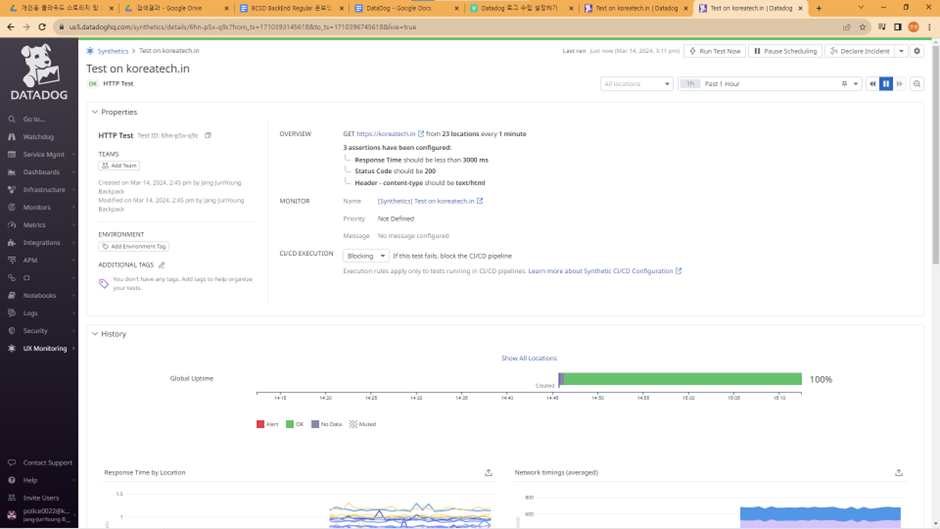Open Infrastructure sidebar item
940x529 pixels.
(44, 190)
